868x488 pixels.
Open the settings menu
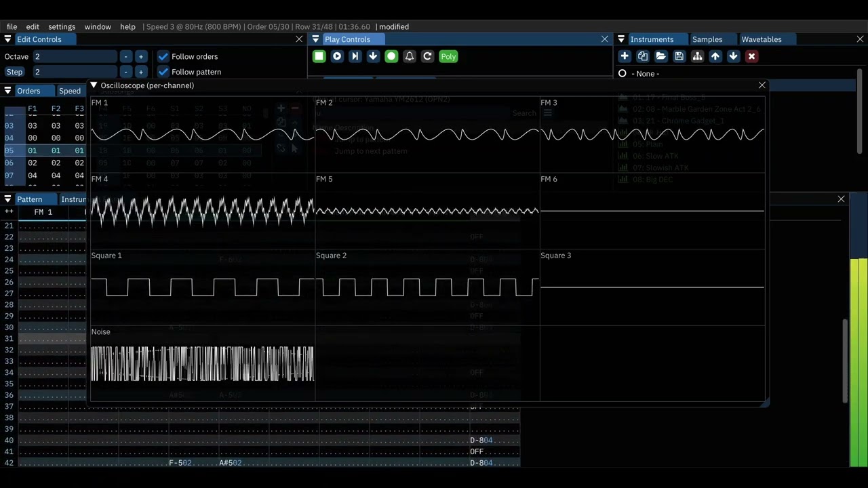pos(62,26)
